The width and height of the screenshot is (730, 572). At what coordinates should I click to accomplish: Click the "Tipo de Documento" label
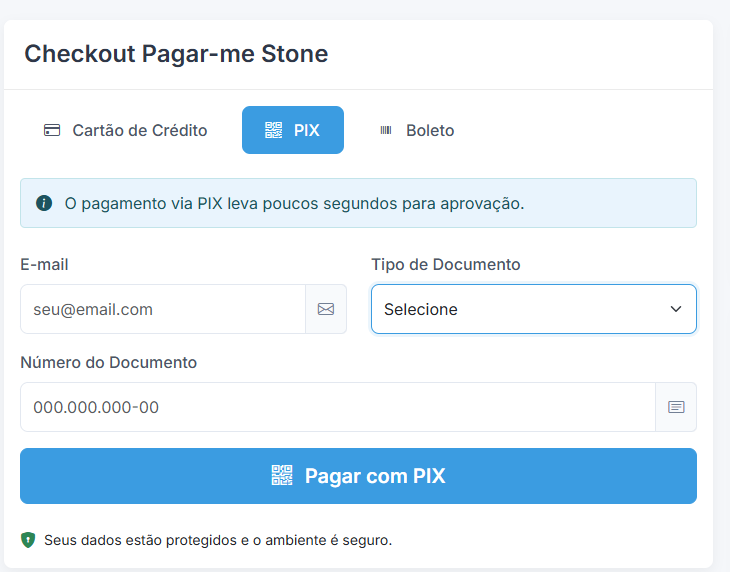[446, 264]
